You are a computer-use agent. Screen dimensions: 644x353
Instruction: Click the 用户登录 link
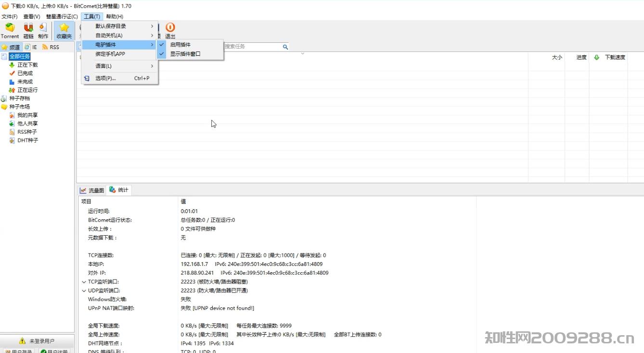coord(18,350)
